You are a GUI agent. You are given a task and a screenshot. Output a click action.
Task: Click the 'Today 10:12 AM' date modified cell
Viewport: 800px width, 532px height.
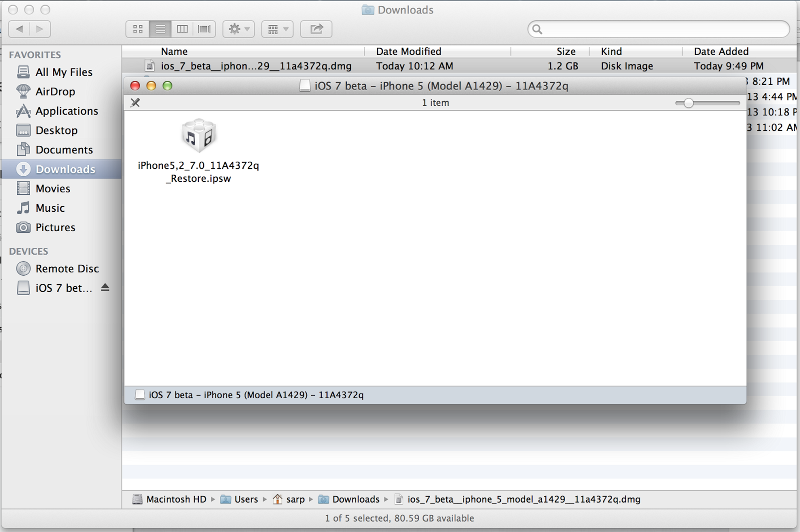pyautogui.click(x=414, y=66)
